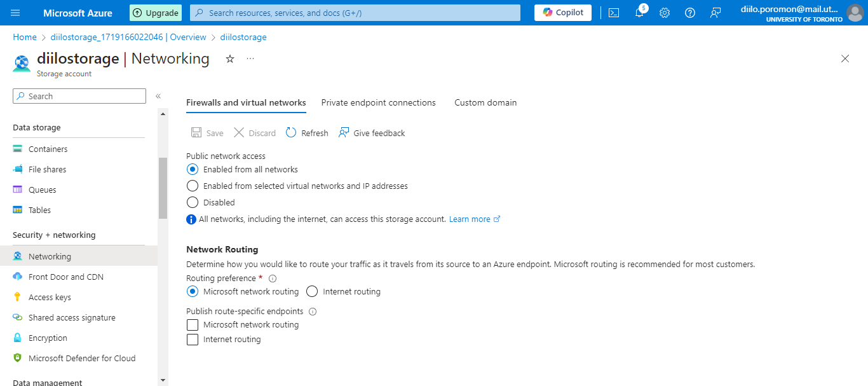
Task: Choose Internet routing as routing preference
Action: (312, 291)
